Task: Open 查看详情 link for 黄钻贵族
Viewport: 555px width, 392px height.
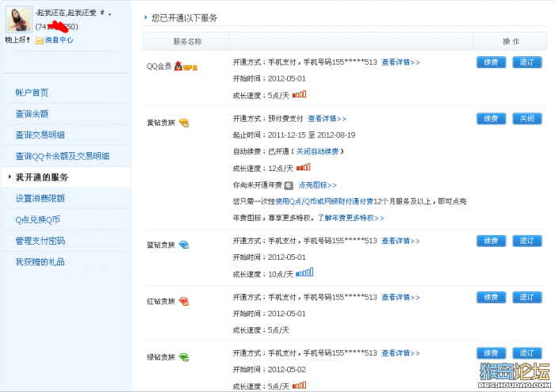Action: coord(327,119)
